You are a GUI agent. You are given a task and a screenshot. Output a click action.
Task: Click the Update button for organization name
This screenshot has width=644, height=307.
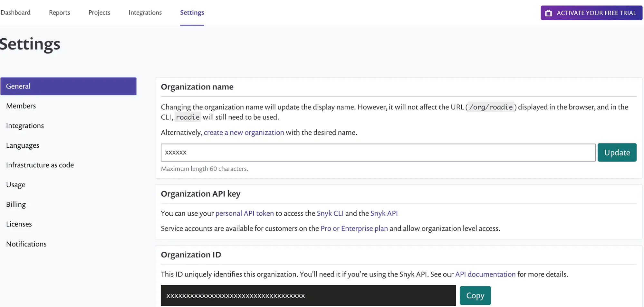[617, 152]
